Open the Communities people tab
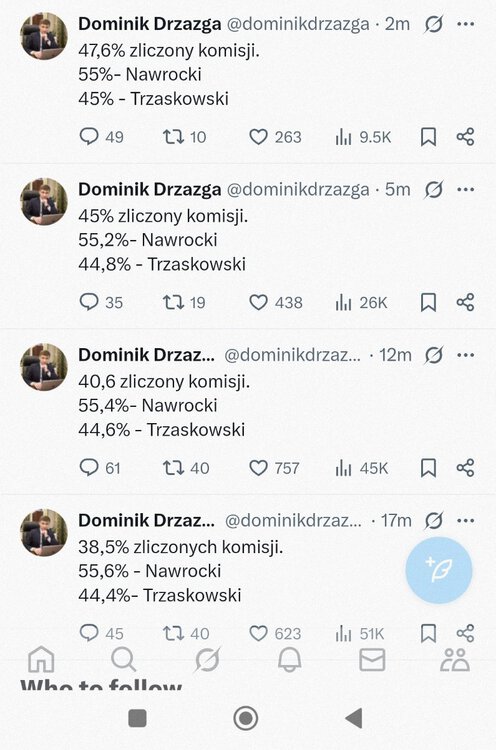The width and height of the screenshot is (496, 750). [455, 660]
